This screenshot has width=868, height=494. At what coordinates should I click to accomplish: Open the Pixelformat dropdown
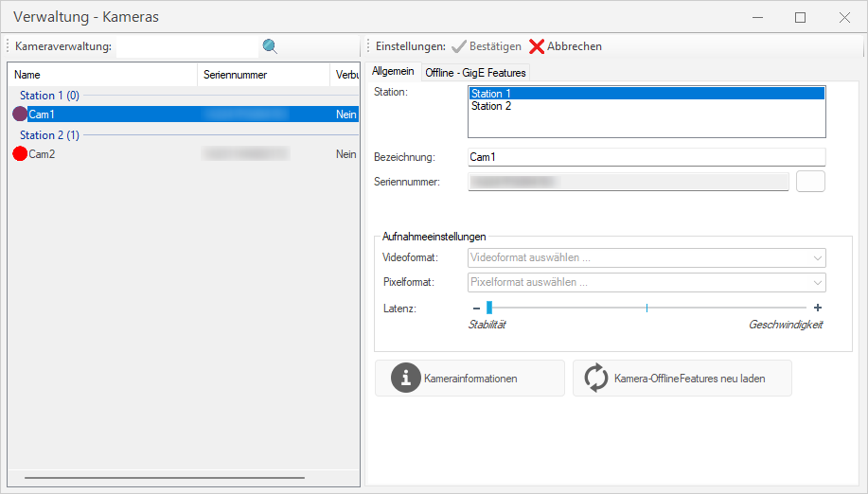(647, 282)
